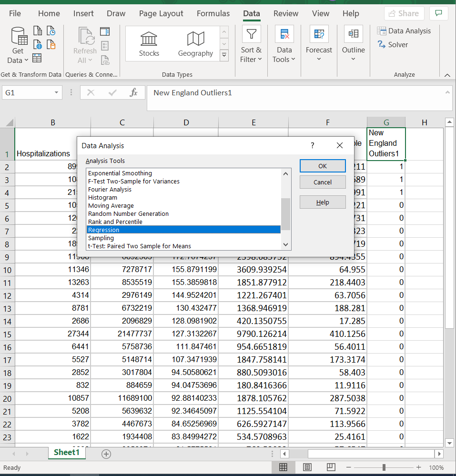Click OK in Data Analysis dialog
Viewport: 456px width, 476px height.
click(x=323, y=166)
